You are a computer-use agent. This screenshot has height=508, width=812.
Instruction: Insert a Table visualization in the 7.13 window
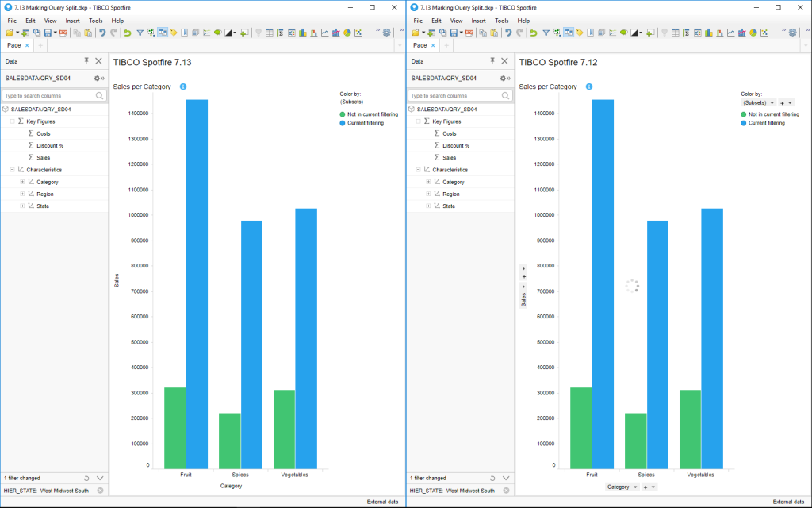coord(270,32)
